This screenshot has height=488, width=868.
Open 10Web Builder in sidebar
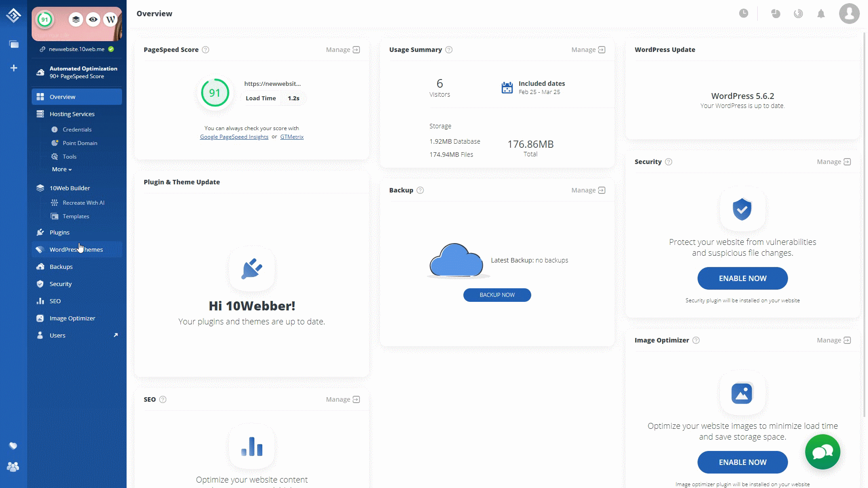[77, 188]
